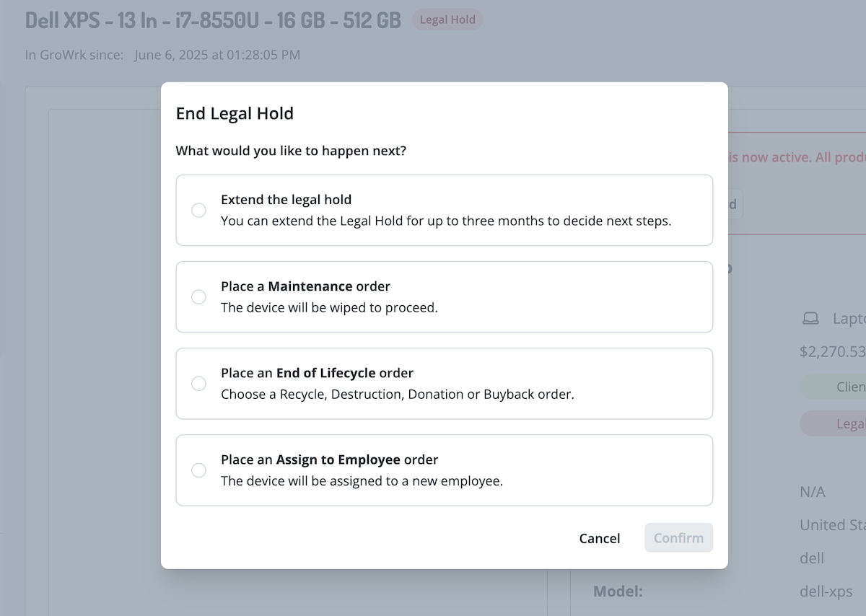The width and height of the screenshot is (866, 616).
Task: Select the Assign to Employee radio option
Action: (x=198, y=470)
